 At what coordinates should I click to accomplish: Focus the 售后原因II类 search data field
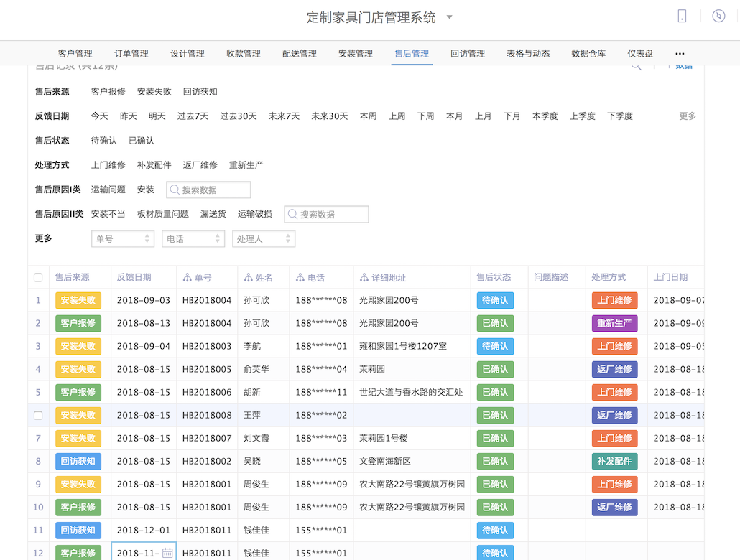(x=326, y=214)
